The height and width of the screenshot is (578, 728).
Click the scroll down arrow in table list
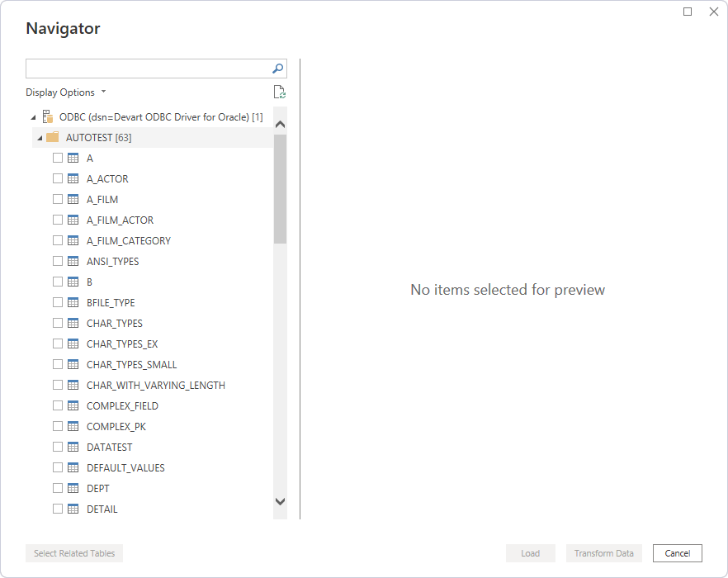tap(280, 501)
